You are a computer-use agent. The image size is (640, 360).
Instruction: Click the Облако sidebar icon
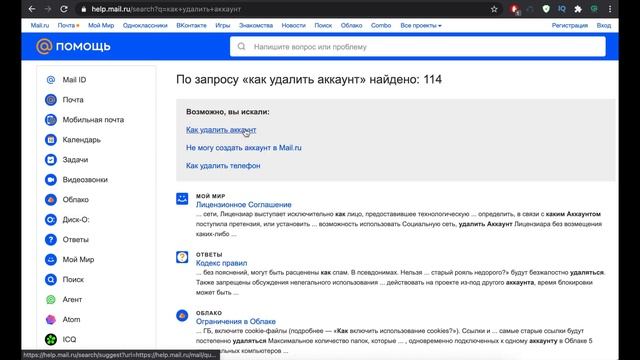pyautogui.click(x=51, y=200)
